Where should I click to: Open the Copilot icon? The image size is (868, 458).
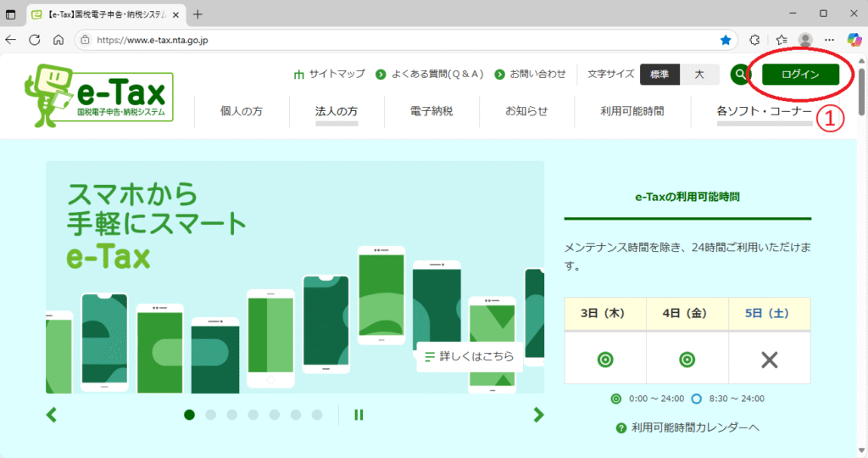tap(854, 40)
